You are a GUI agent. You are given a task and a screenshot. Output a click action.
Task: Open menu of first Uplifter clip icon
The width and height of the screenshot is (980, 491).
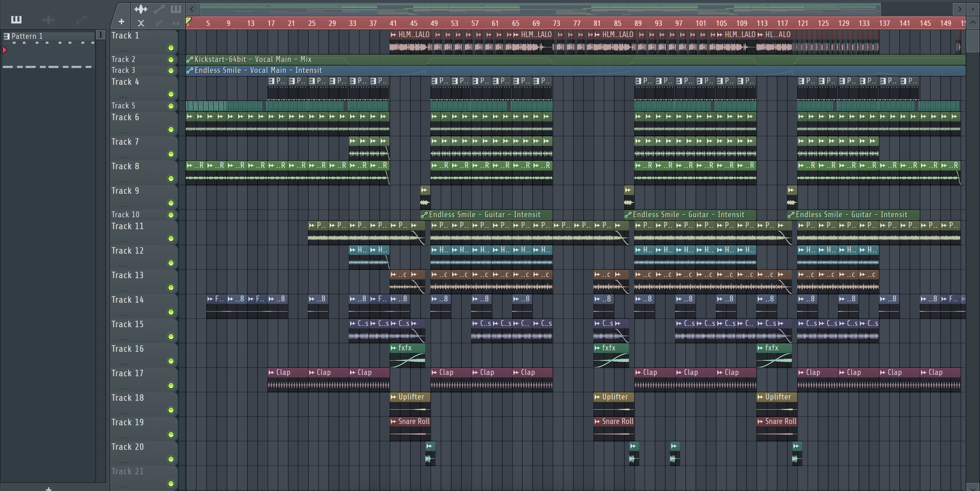[394, 397]
